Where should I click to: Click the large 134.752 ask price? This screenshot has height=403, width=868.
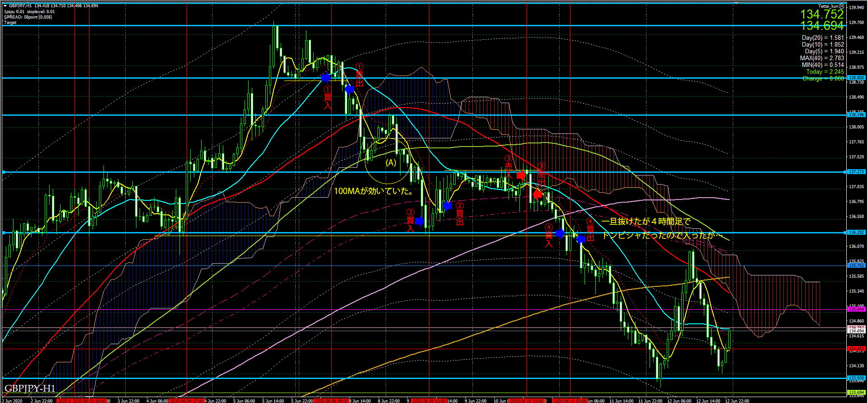click(x=822, y=14)
